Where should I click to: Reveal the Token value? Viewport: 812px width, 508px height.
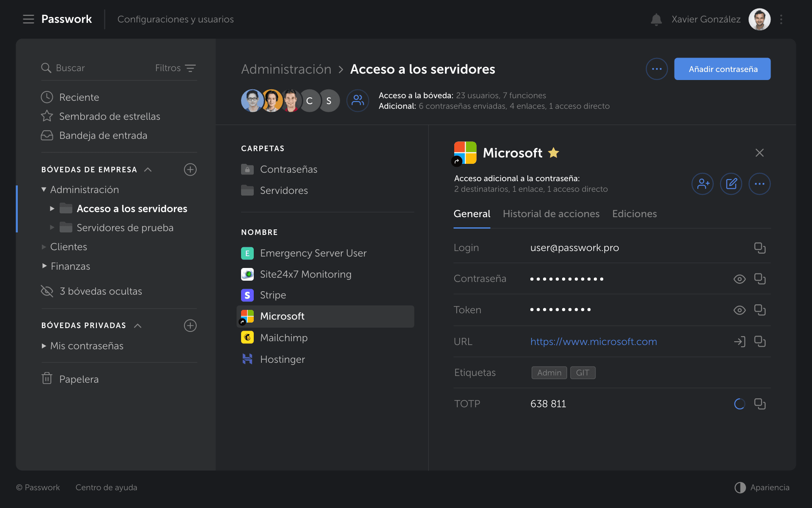pyautogui.click(x=739, y=310)
